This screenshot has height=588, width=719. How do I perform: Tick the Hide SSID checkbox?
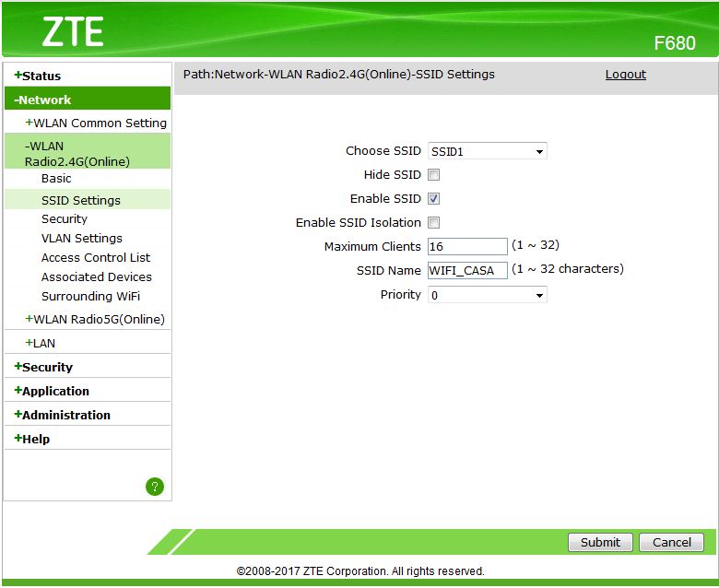pos(433,174)
